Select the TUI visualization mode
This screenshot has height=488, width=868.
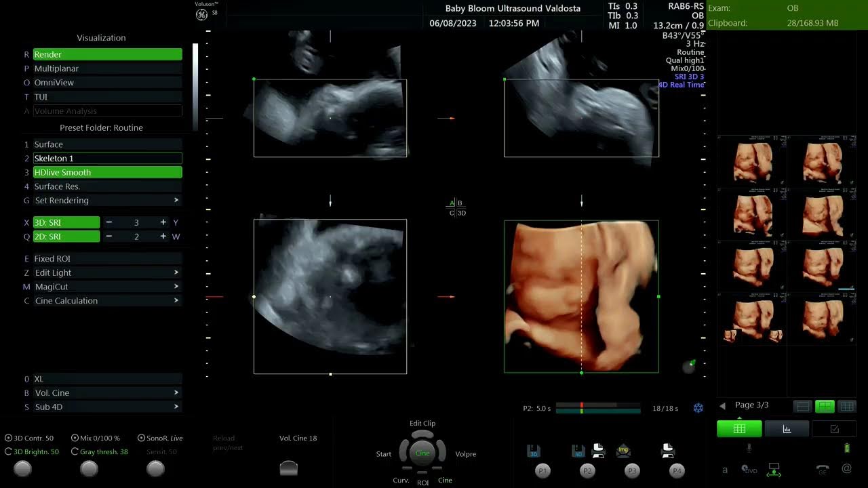click(x=107, y=97)
